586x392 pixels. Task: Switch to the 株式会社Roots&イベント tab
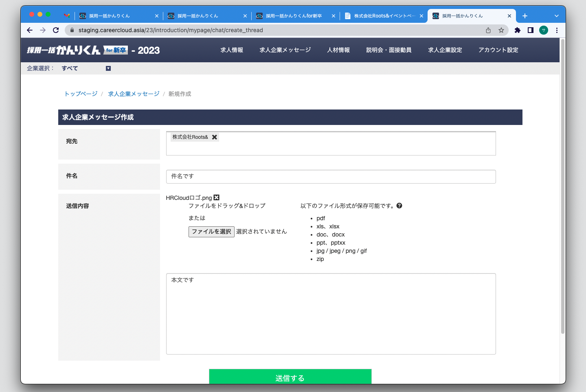(384, 16)
